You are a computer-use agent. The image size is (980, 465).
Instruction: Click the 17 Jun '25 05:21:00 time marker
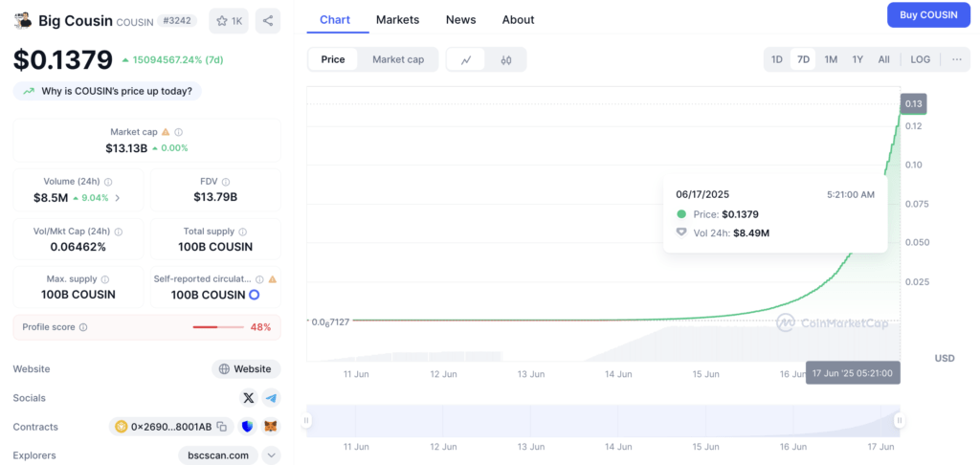point(853,372)
